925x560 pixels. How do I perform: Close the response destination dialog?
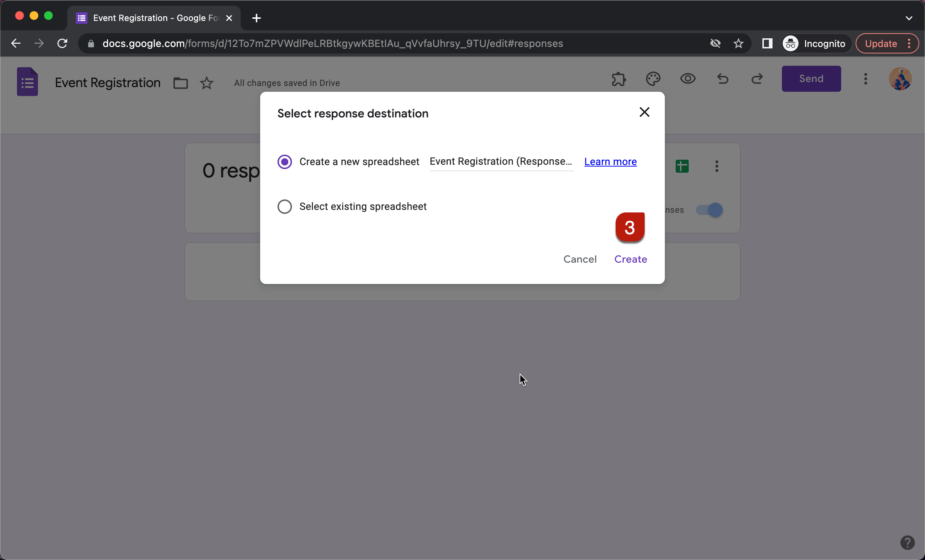(x=644, y=112)
